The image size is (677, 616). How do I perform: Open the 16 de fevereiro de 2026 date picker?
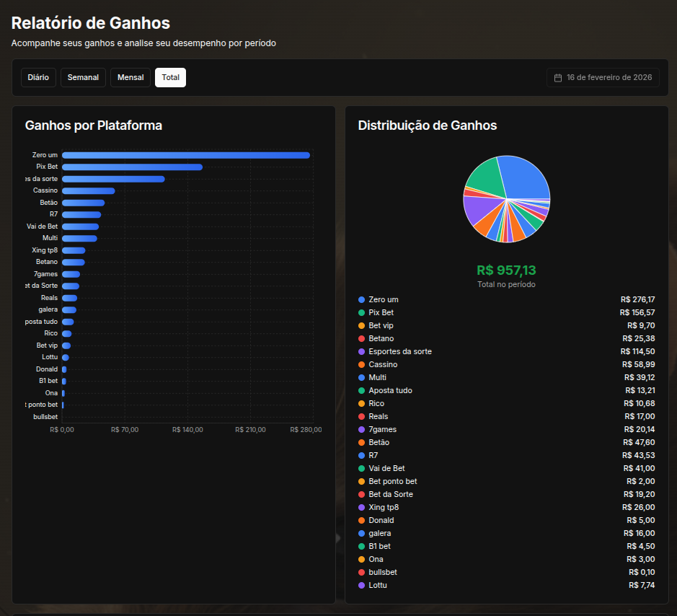603,78
